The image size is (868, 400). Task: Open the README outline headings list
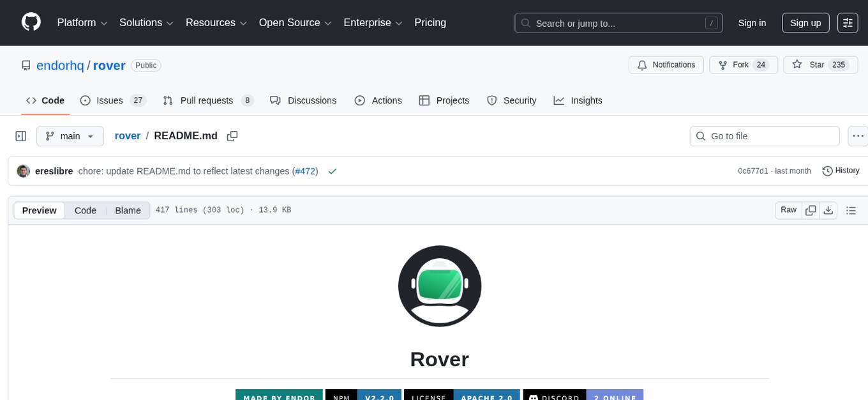pyautogui.click(x=851, y=210)
